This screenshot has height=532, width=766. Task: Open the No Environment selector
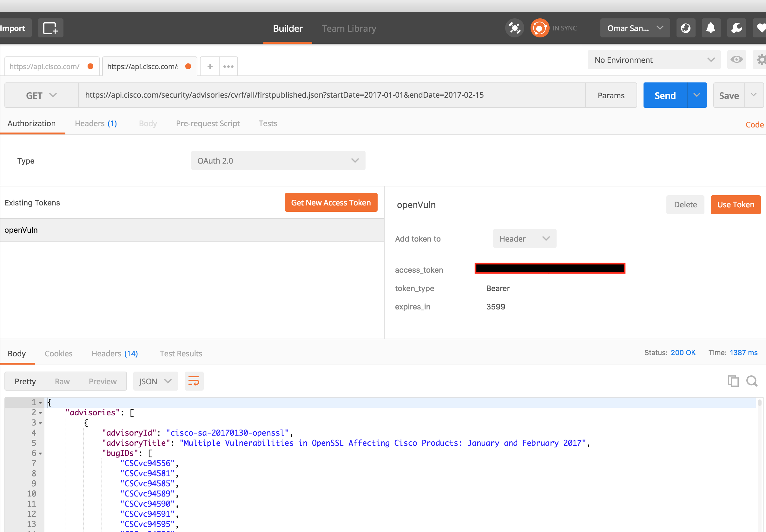(654, 60)
